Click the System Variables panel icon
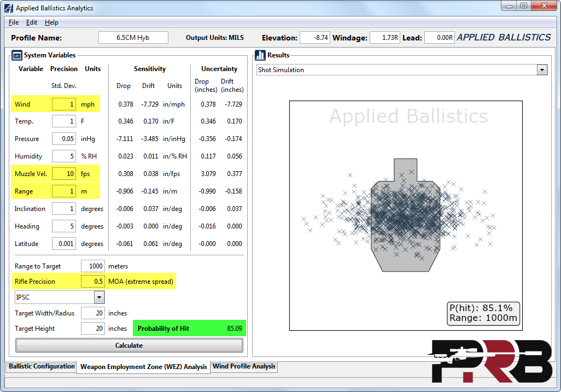561x392 pixels. coord(17,55)
